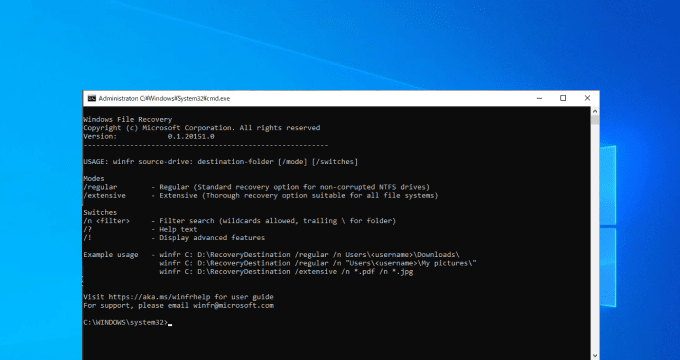The width and height of the screenshot is (680, 360).
Task: Click the C:\WINDOWS\system32> command prompt line
Action: pyautogui.click(x=126, y=323)
